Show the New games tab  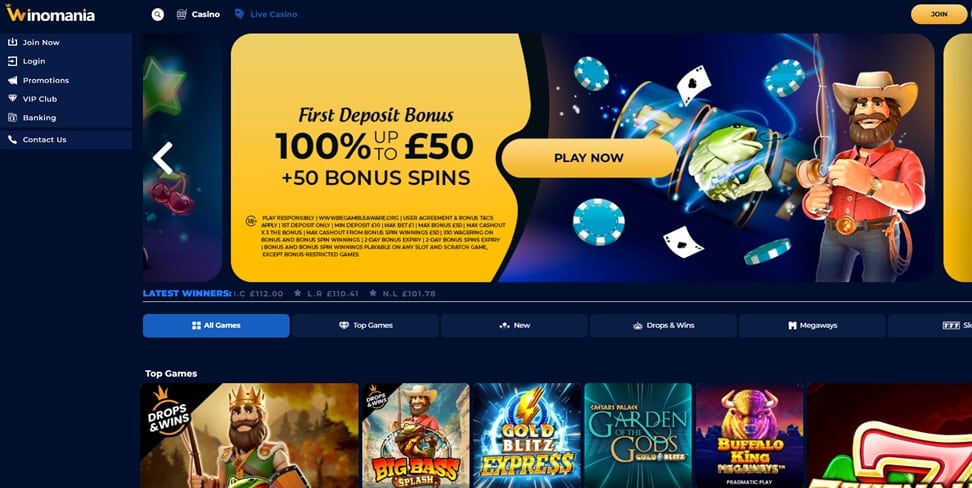[514, 326]
